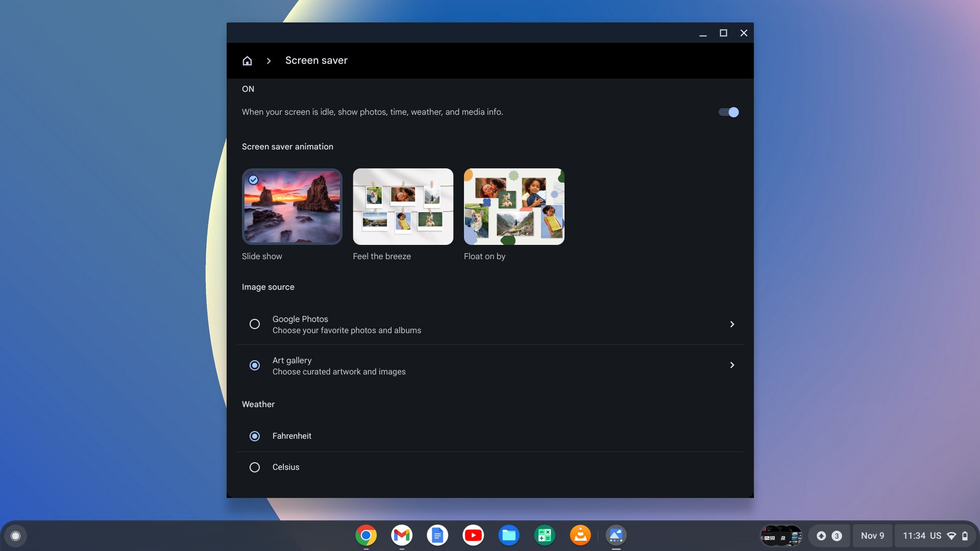Select the Feel the breeze animation
Image resolution: width=980 pixels, height=551 pixels.
pyautogui.click(x=403, y=206)
